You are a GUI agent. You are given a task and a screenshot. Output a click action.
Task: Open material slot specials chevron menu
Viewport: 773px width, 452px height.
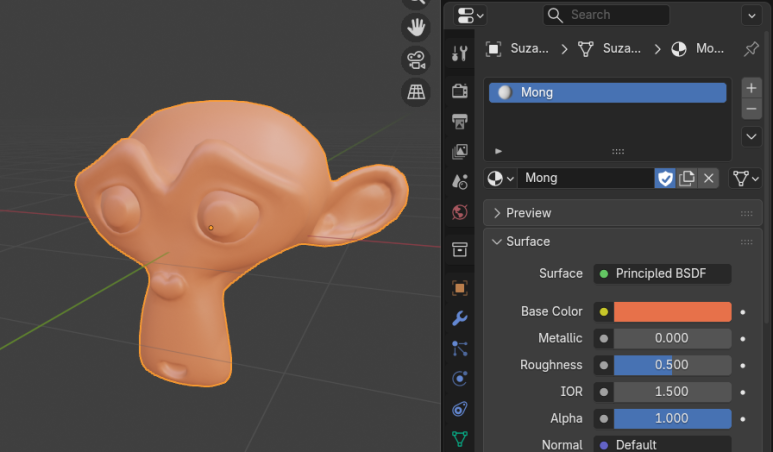(x=751, y=137)
